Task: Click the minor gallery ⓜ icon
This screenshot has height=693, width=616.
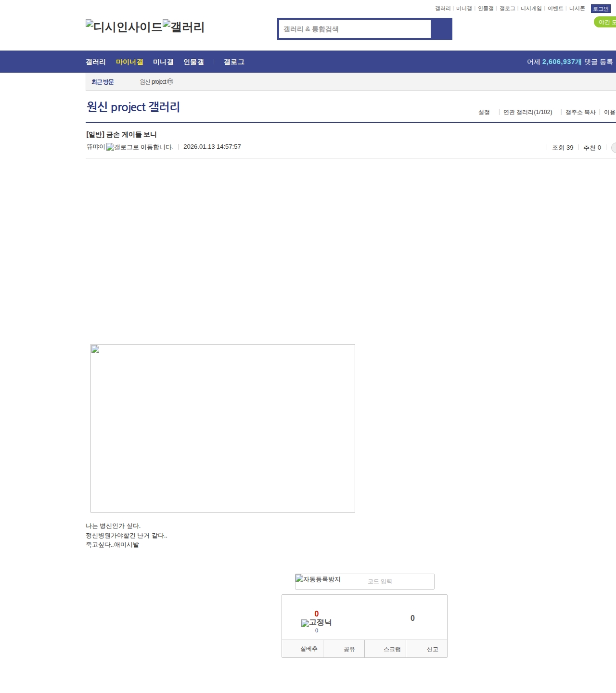Action: coord(170,82)
